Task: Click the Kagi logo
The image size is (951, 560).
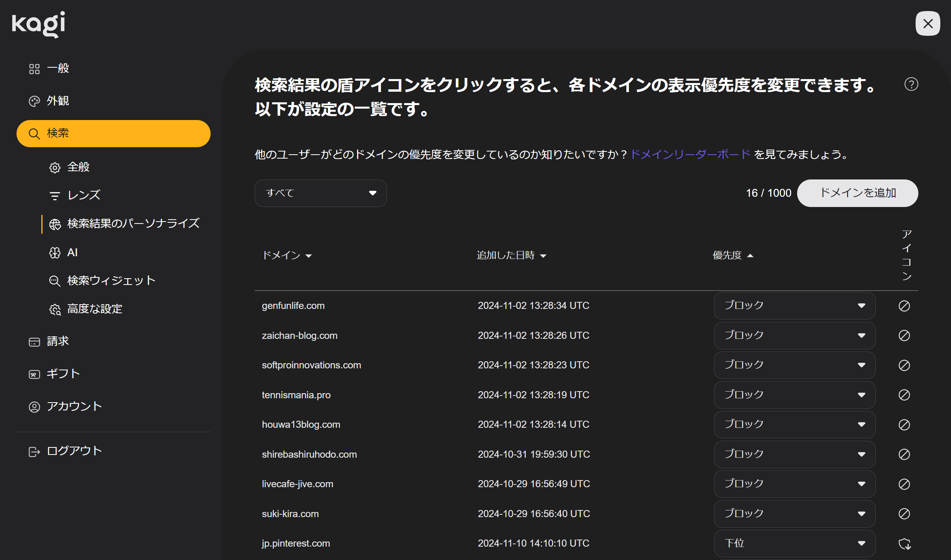Action: pyautogui.click(x=39, y=24)
